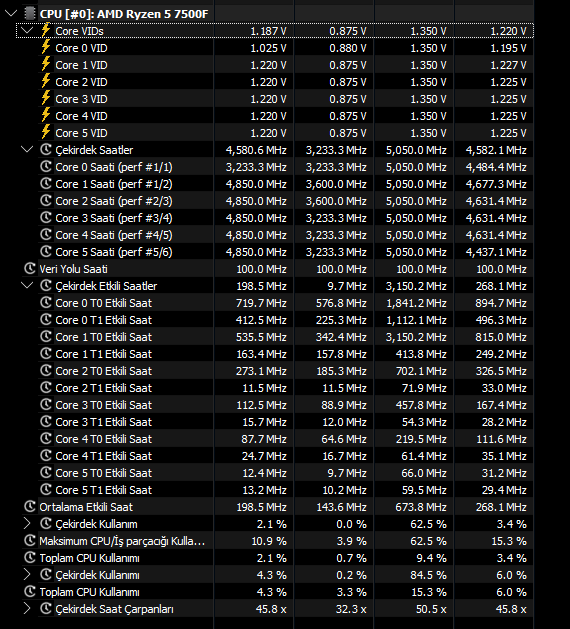Click the lightning icon of Core 4 VID
Viewport: 570px width, 629px height.
46,115
